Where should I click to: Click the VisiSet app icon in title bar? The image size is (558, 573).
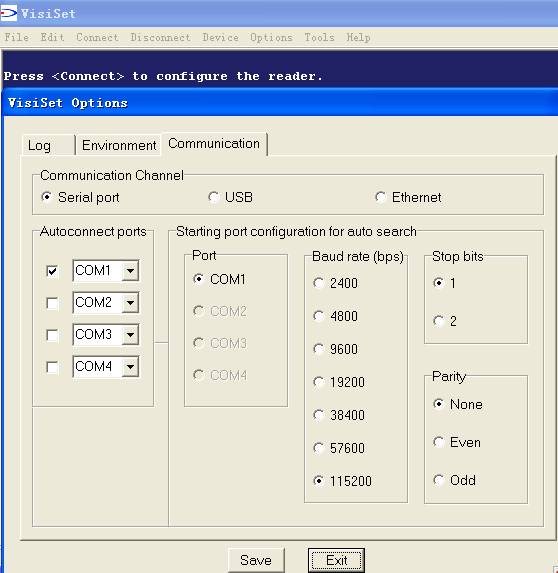pyautogui.click(x=8, y=13)
